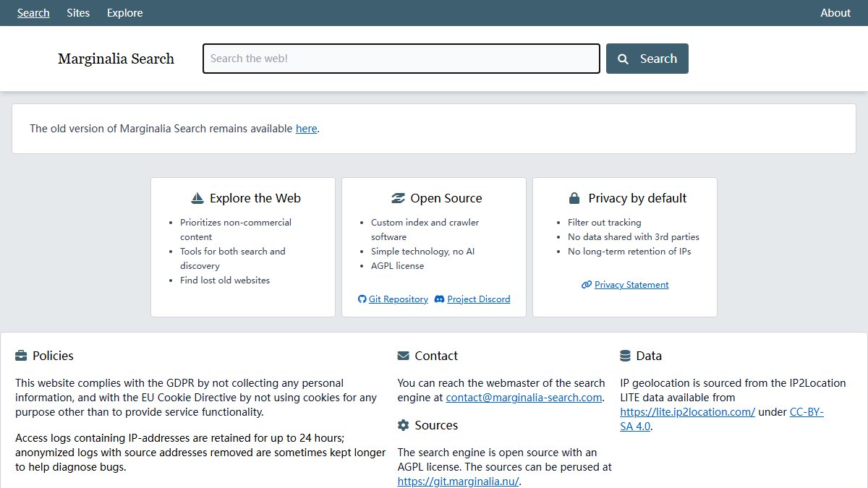This screenshot has width=868, height=488.
Task: Follow the 'here' link to old version
Action: pos(307,129)
